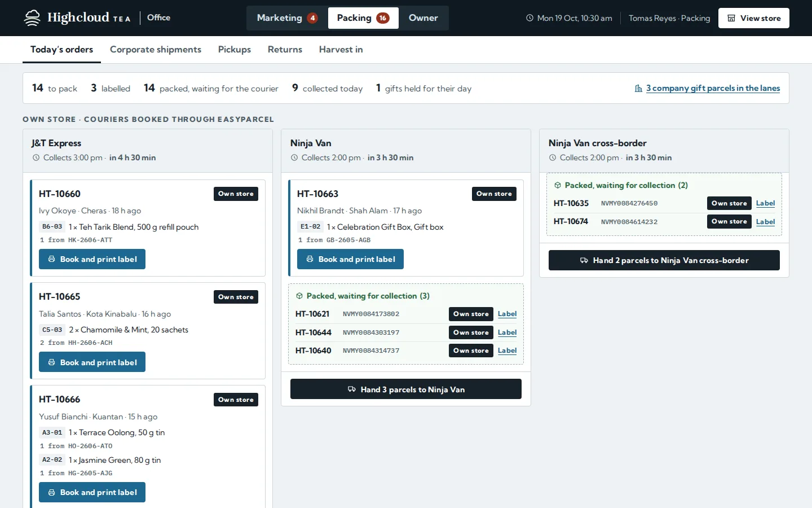
Task: Open the Label link for HT-10621
Action: [x=507, y=314]
